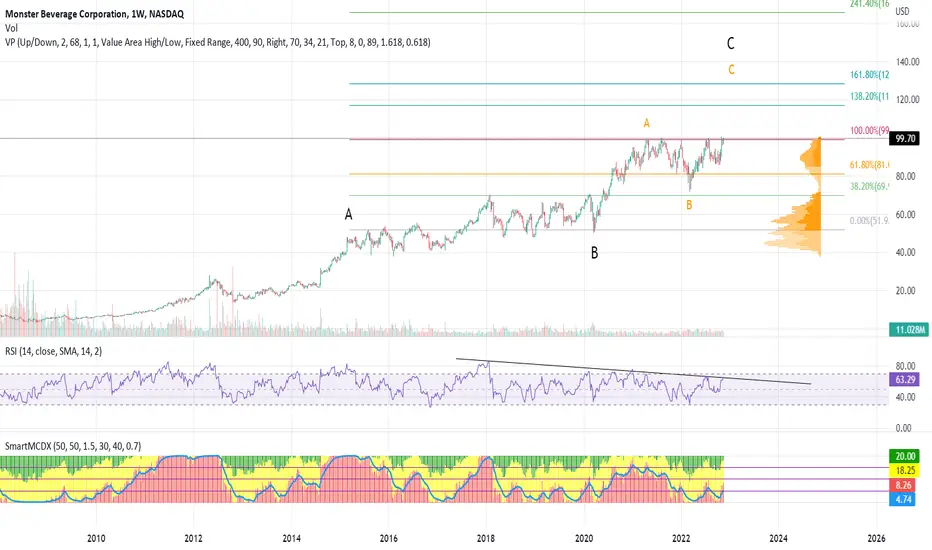
Task: Click 2010 on the time axis
Action: [x=96, y=539]
